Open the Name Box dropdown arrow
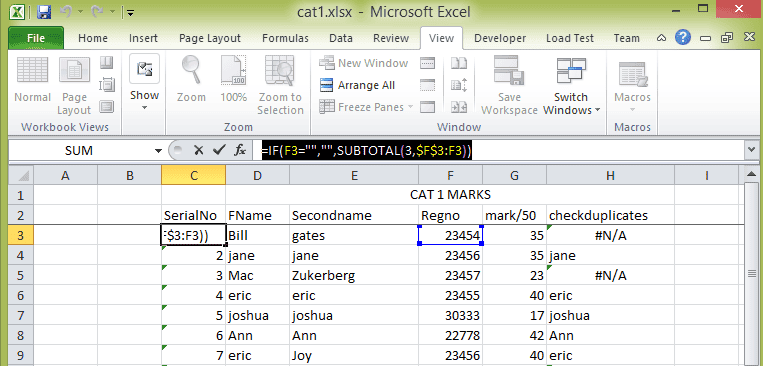Viewport: 763px width, 366px height. pos(158,151)
